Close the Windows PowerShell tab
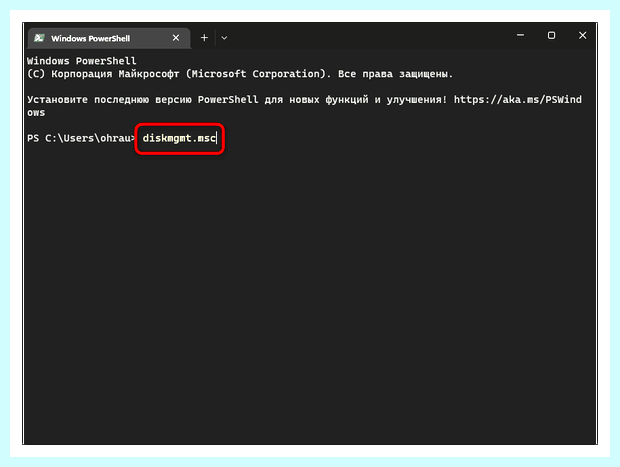This screenshot has height=467, width=620. tap(176, 38)
